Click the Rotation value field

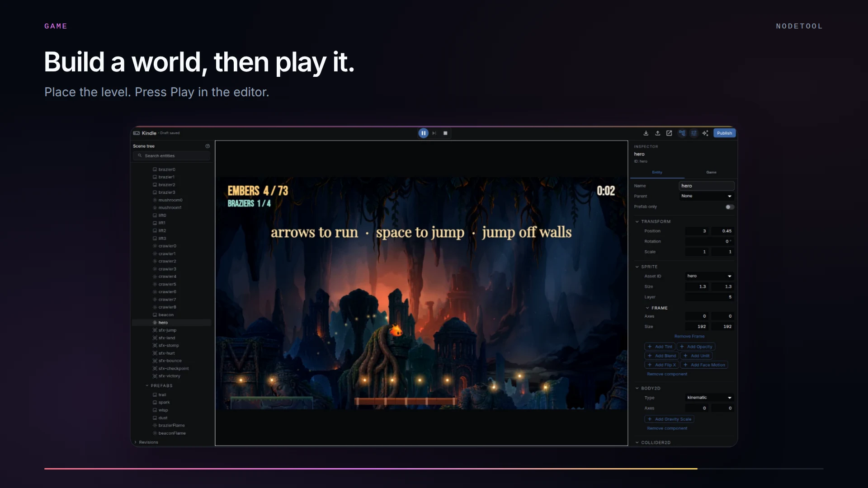[x=709, y=241]
